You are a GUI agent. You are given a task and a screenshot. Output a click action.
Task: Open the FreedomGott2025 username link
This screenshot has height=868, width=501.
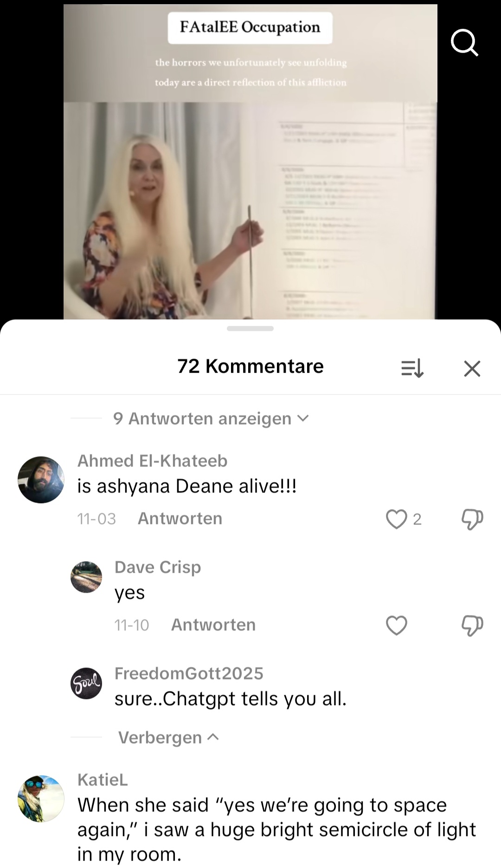189,673
